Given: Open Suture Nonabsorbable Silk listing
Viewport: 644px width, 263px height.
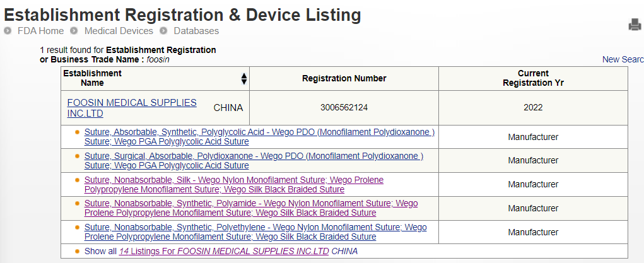Looking at the screenshot, I should pyautogui.click(x=234, y=185).
